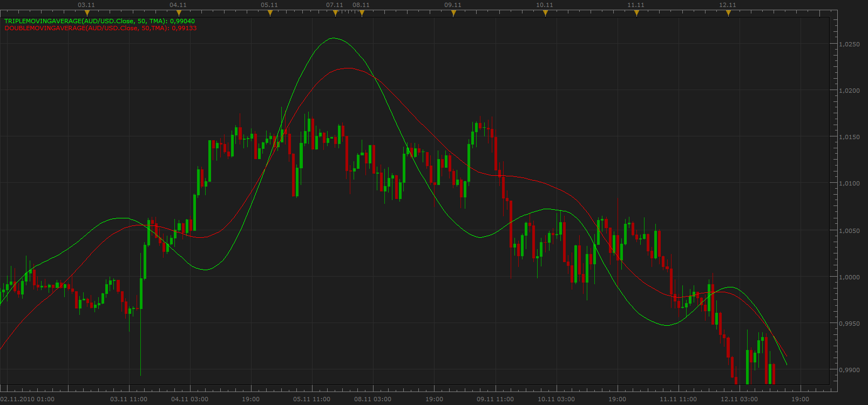Image resolution: width=868 pixels, height=405 pixels.
Task: Click the highest peak of the green average line
Action: point(333,38)
